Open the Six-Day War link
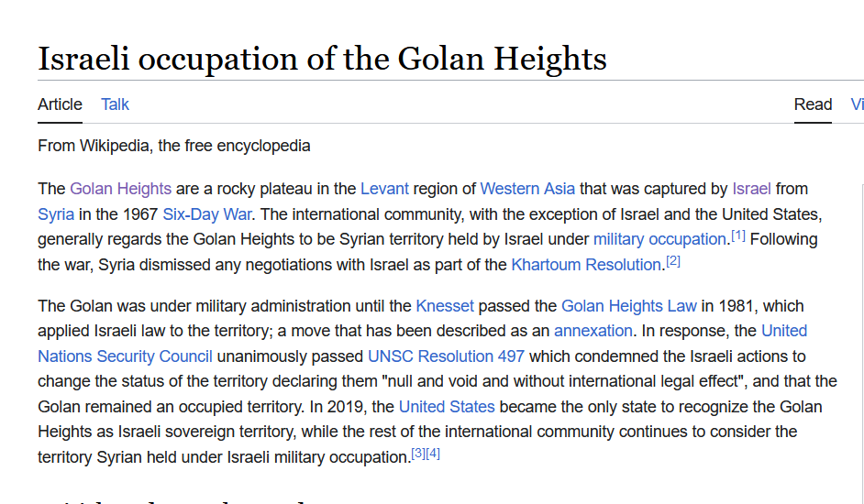This screenshot has height=504, width=864. 207,214
